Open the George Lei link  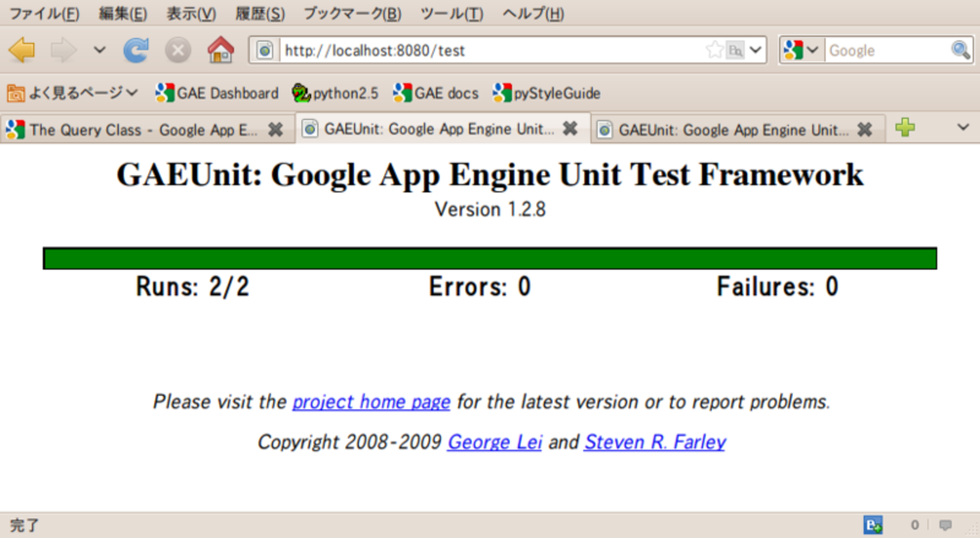point(495,441)
